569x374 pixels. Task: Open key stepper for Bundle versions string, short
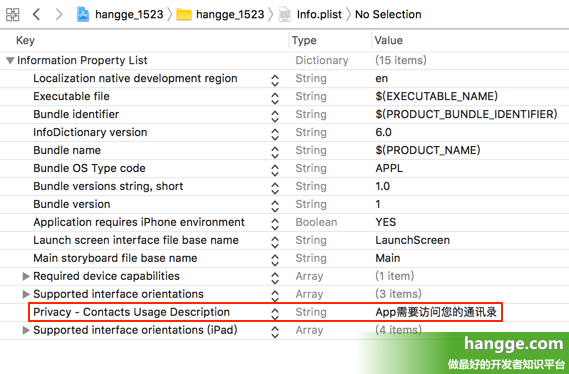pos(275,188)
